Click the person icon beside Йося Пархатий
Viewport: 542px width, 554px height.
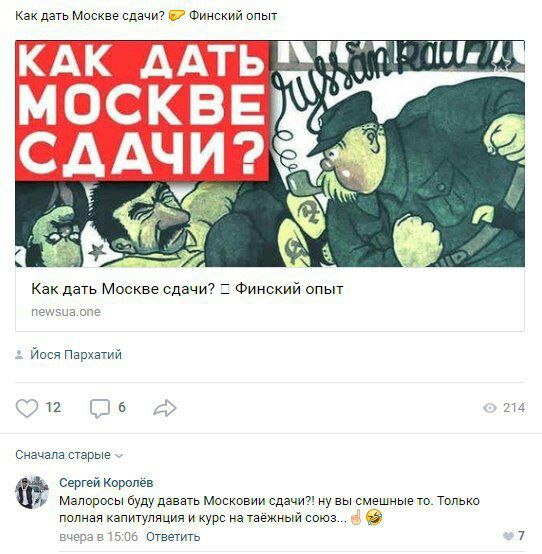[19, 354]
